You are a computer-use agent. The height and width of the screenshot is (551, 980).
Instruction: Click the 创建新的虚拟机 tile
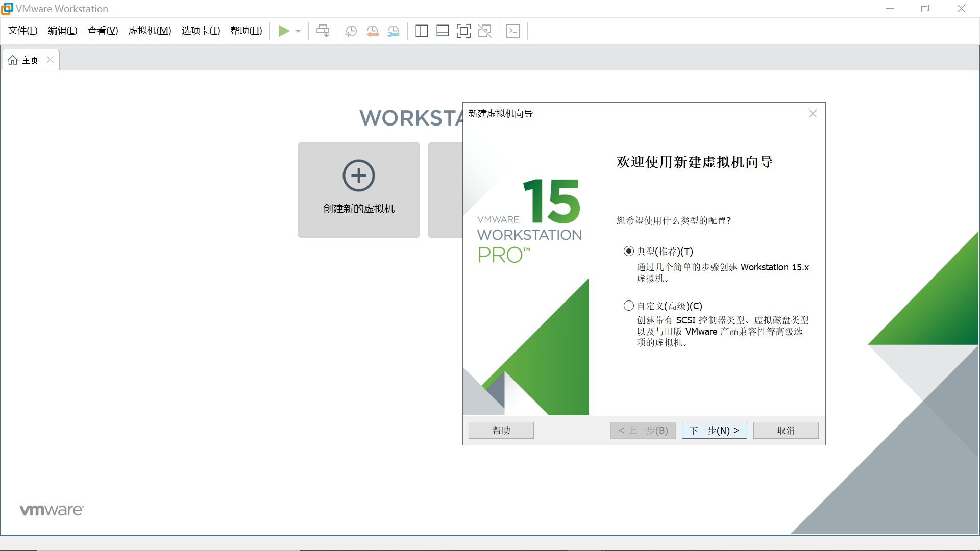point(358,190)
